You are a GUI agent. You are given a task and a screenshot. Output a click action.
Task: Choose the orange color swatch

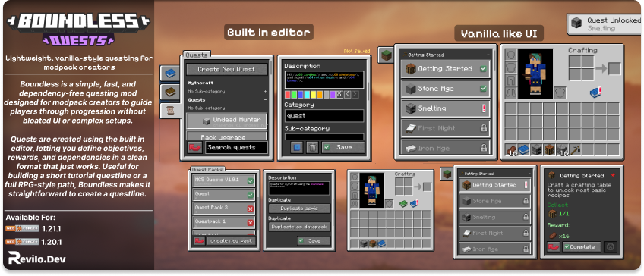pos(320,95)
